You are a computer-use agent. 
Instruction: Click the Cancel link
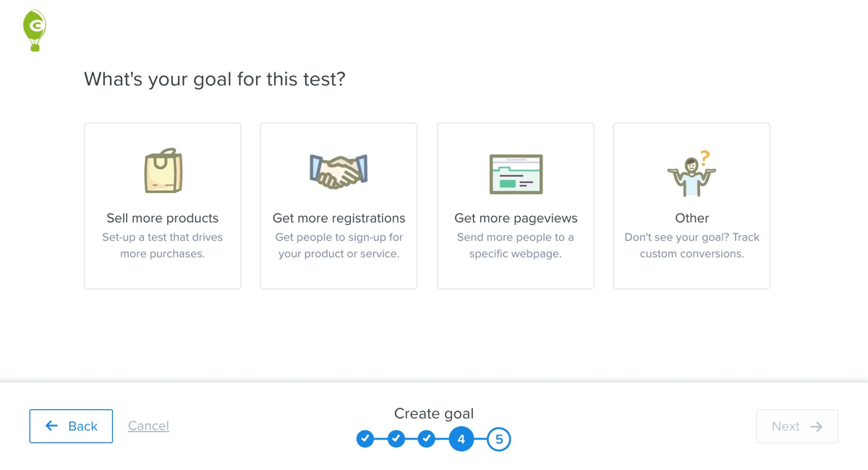pos(148,426)
